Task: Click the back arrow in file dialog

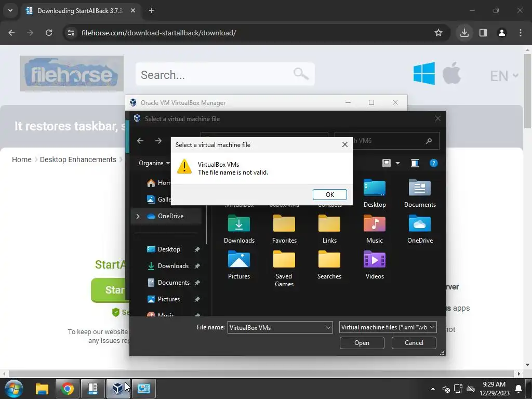Action: (140, 141)
